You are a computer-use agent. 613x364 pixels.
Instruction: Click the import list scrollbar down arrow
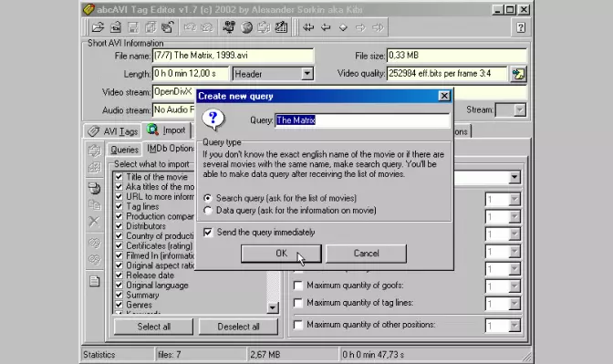(x=273, y=307)
